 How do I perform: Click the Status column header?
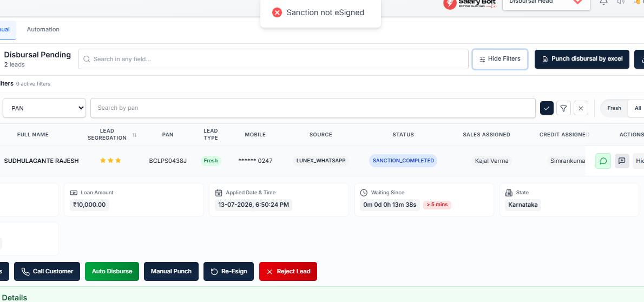403,135
